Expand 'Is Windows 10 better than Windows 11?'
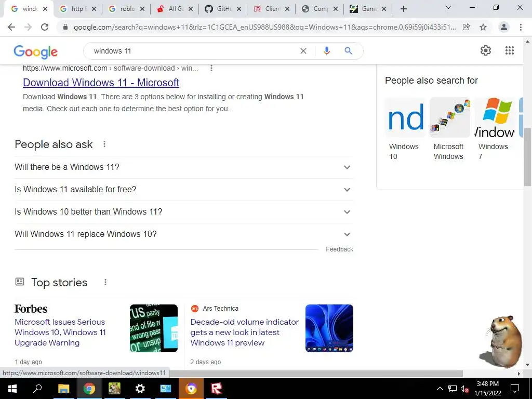The image size is (532, 399). 184,212
